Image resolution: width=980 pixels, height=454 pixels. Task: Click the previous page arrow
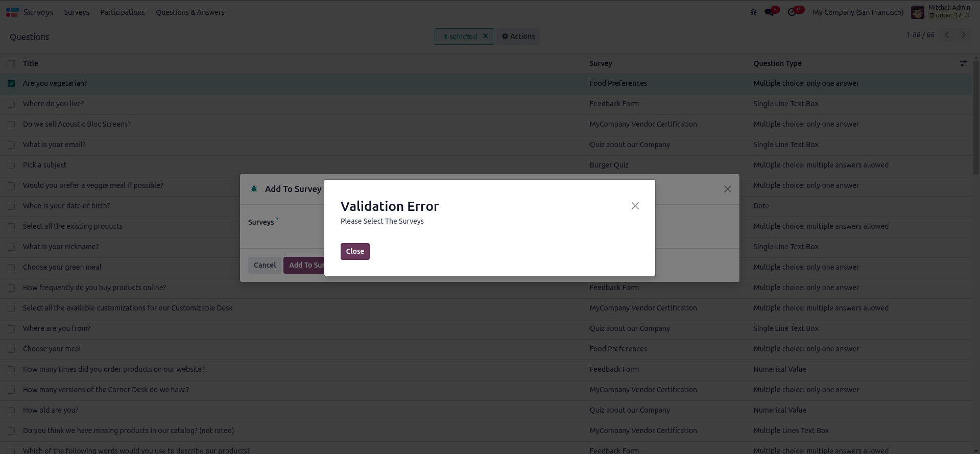coord(947,35)
